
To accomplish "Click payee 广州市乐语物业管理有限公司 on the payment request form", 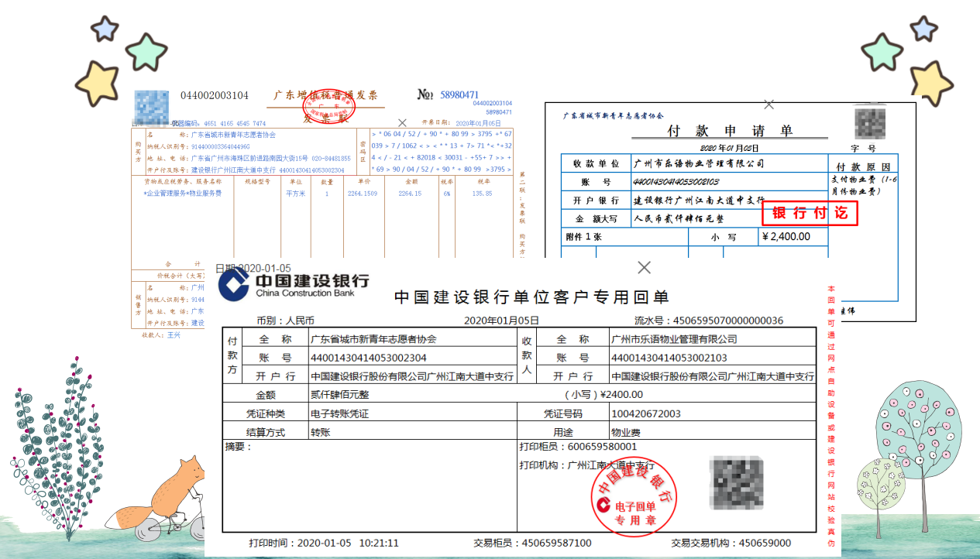I will coord(699,163).
